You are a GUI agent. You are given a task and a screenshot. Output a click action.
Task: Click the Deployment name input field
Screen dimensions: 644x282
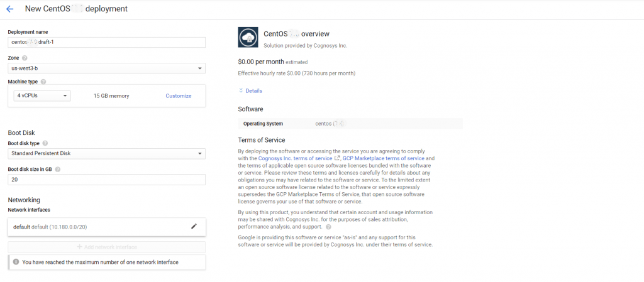tap(106, 43)
